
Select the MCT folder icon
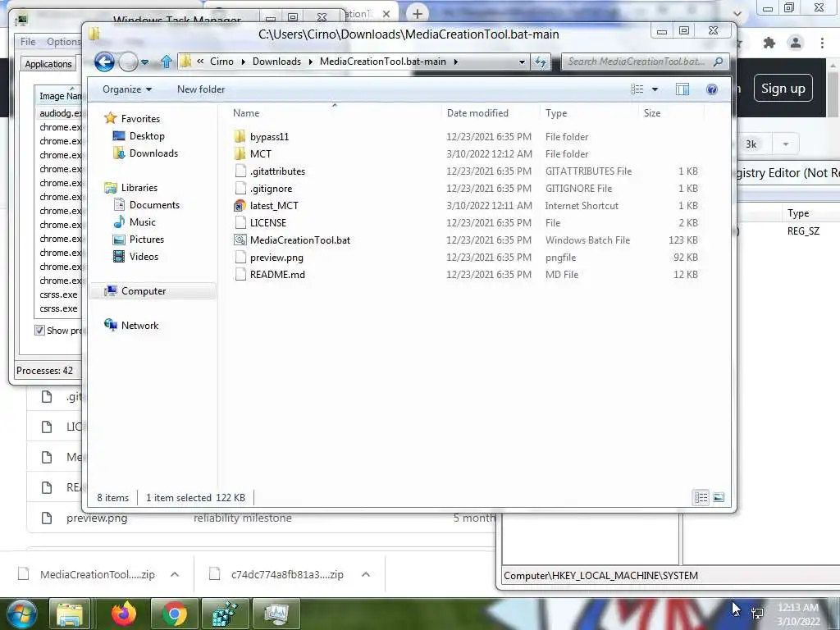240,153
